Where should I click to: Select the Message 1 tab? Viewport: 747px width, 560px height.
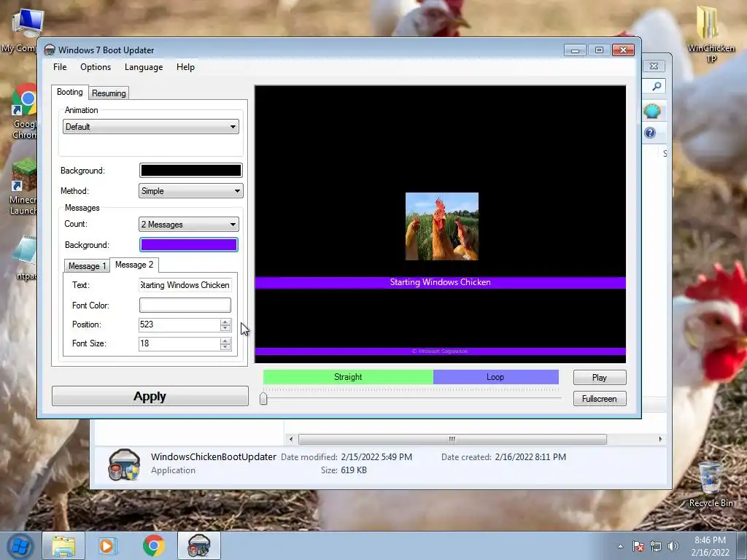point(88,266)
